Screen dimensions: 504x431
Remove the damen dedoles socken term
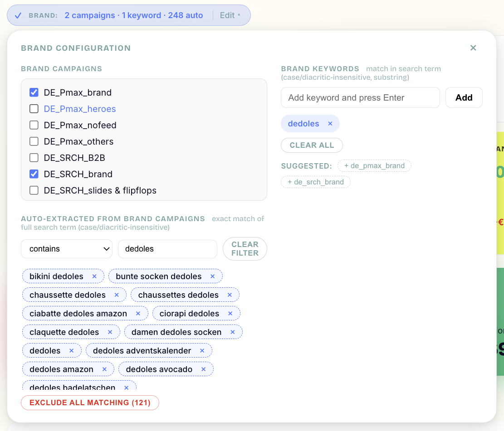pyautogui.click(x=233, y=332)
